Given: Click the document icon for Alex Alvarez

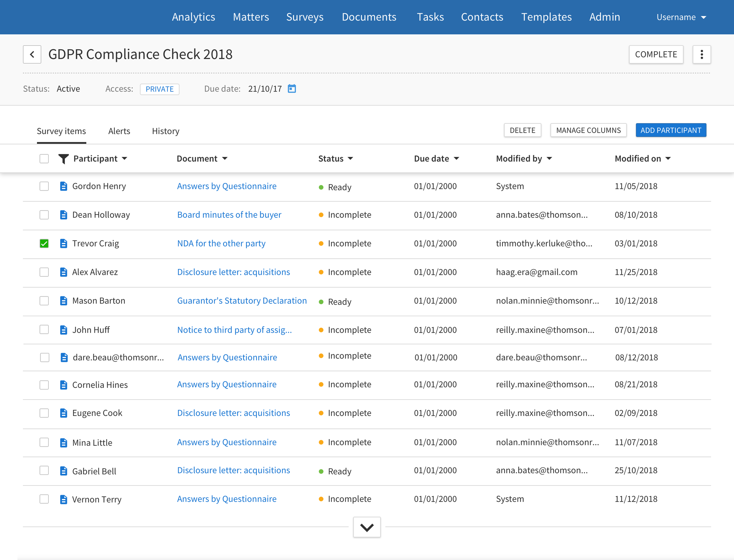Looking at the screenshot, I should coord(63,272).
